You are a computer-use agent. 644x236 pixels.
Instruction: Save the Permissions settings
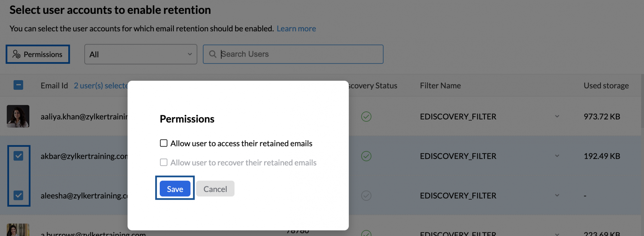pos(175,189)
